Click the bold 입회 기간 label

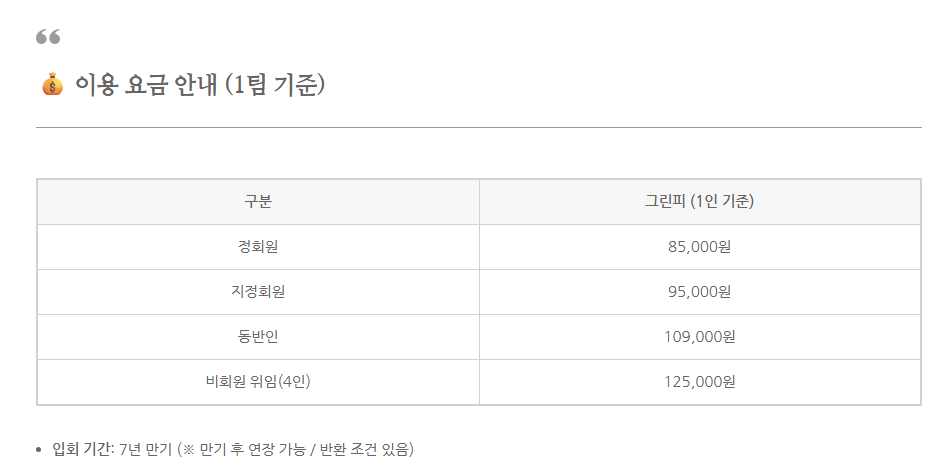[83, 449]
